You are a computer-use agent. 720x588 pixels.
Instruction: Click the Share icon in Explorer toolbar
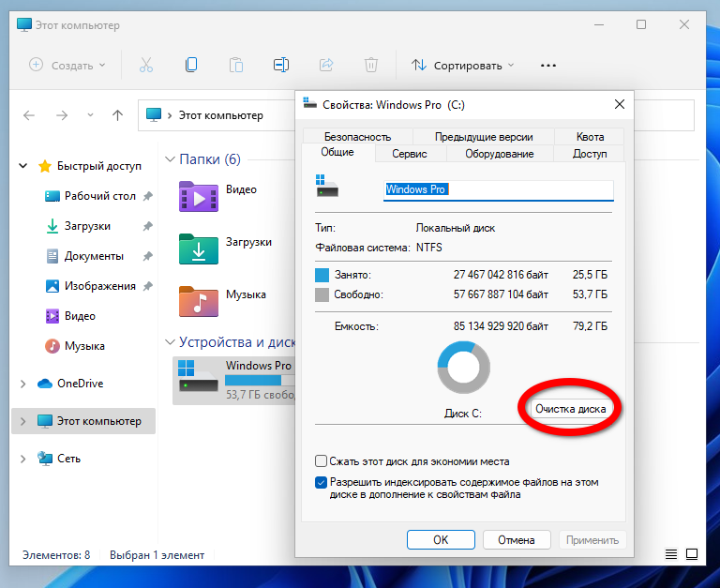(326, 65)
